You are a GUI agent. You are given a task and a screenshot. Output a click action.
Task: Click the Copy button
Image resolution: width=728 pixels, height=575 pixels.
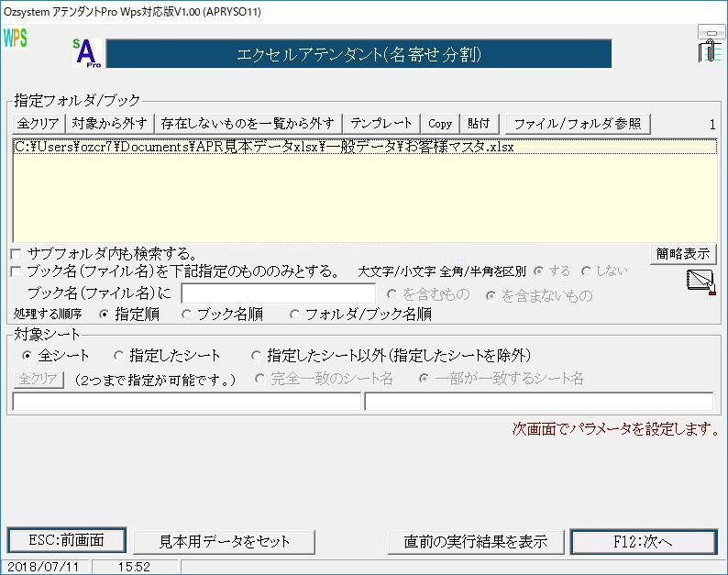(x=440, y=124)
